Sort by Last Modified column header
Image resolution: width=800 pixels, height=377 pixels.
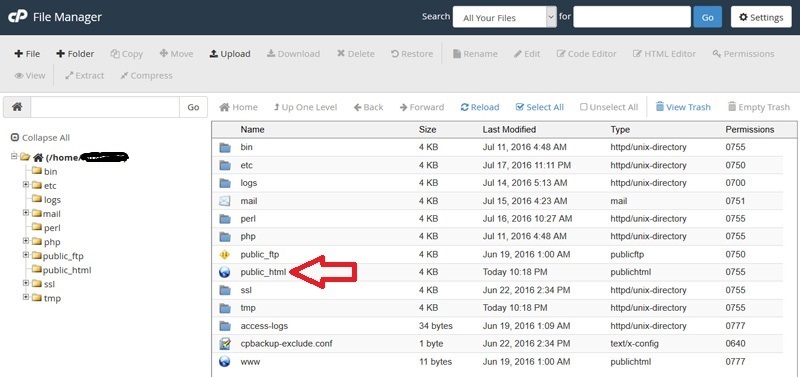[509, 130]
